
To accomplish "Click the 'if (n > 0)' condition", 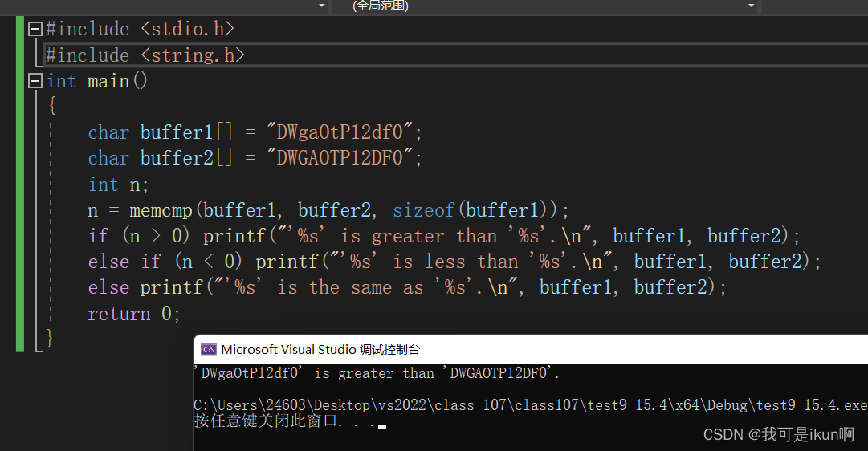I will pyautogui.click(x=139, y=236).
